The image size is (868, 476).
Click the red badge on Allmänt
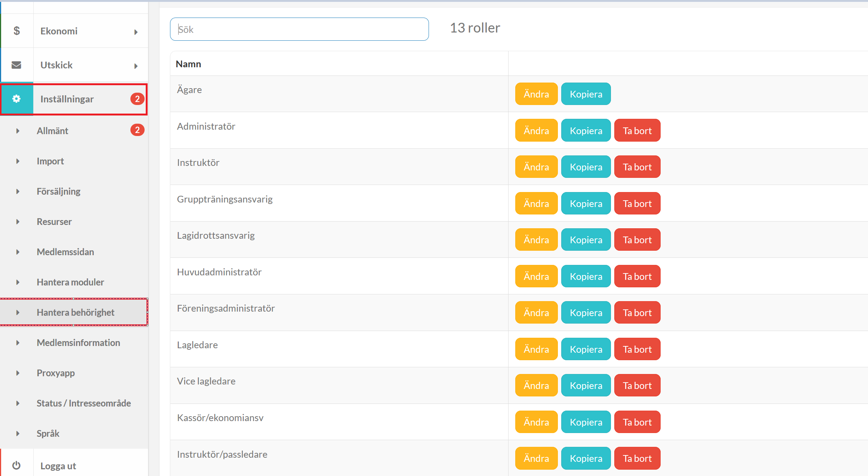click(137, 130)
